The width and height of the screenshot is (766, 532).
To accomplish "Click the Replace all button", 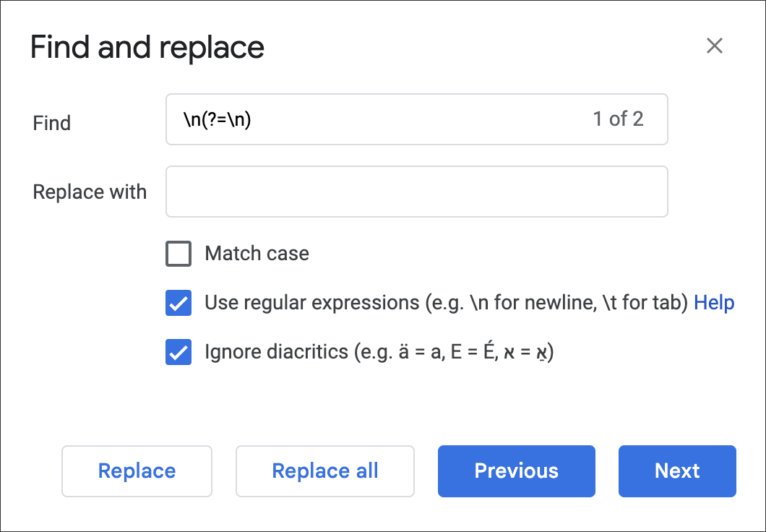I will point(324,471).
